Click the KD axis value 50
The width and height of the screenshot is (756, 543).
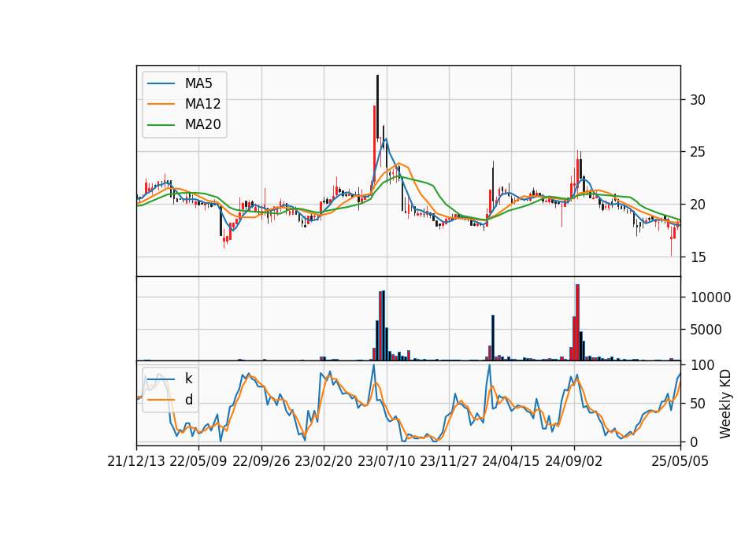click(x=698, y=403)
